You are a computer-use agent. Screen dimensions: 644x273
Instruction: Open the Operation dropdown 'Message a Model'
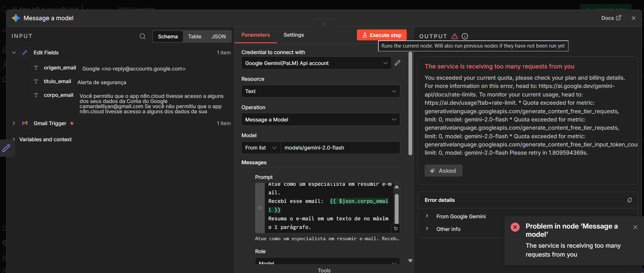click(x=320, y=120)
